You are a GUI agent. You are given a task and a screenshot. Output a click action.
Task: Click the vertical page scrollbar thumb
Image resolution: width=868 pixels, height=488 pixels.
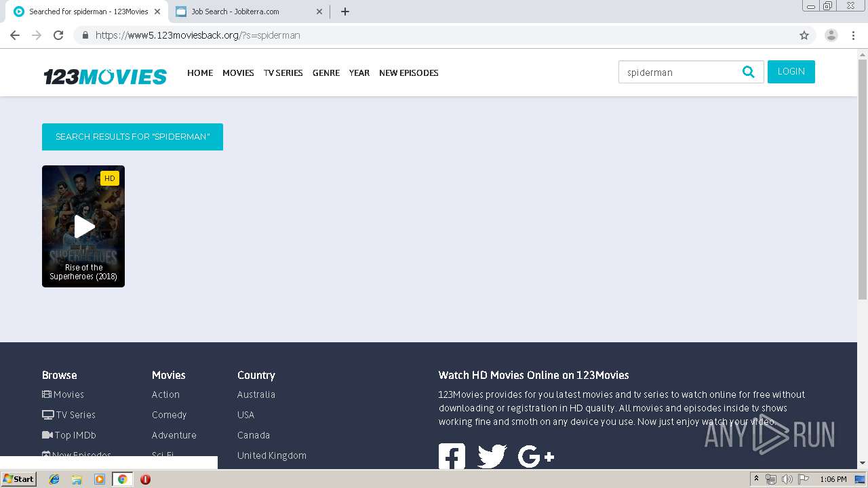click(x=863, y=180)
